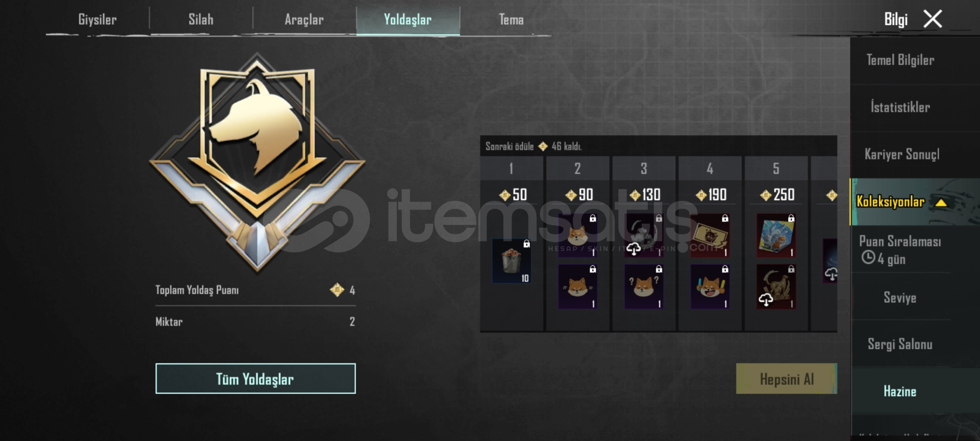The width and height of the screenshot is (980, 441).
Task: Click the blue companion crate reward under 250
Action: (776, 236)
